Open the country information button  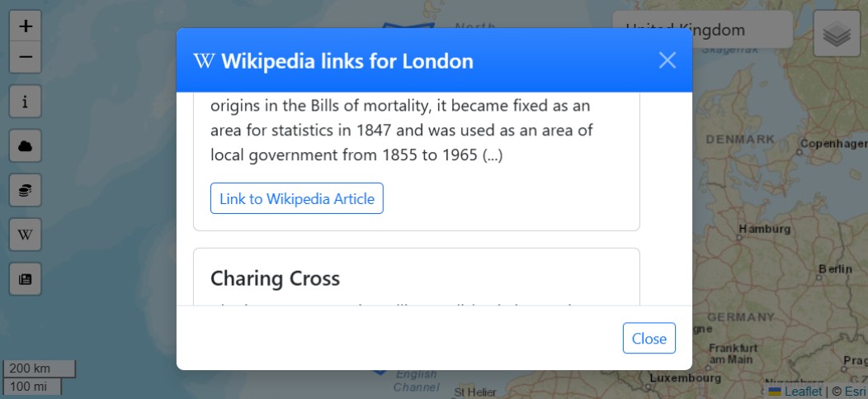26,102
